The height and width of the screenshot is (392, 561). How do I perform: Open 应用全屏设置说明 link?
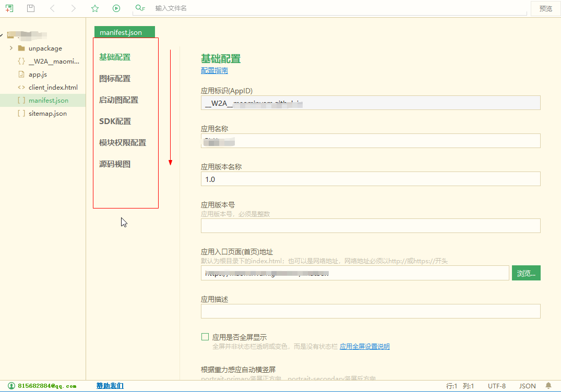(x=365, y=346)
